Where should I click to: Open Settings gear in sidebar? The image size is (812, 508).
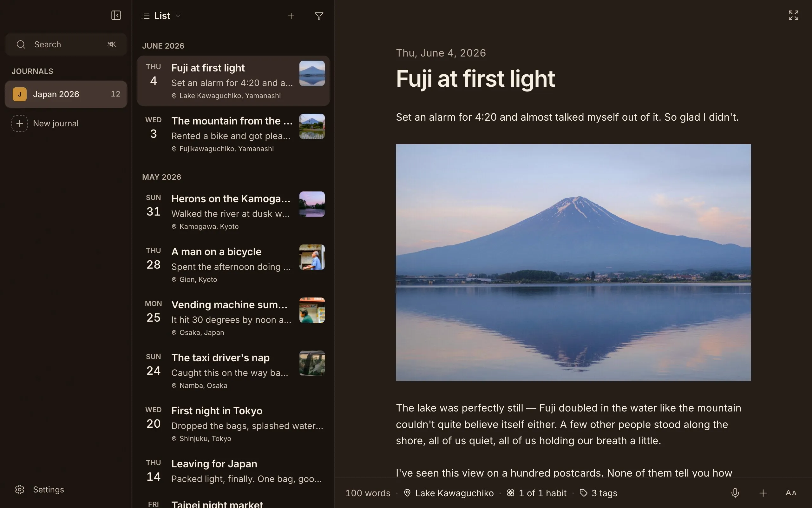tap(20, 490)
